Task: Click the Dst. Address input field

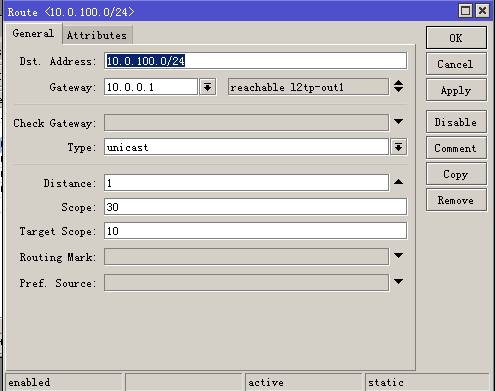Action: tap(255, 61)
